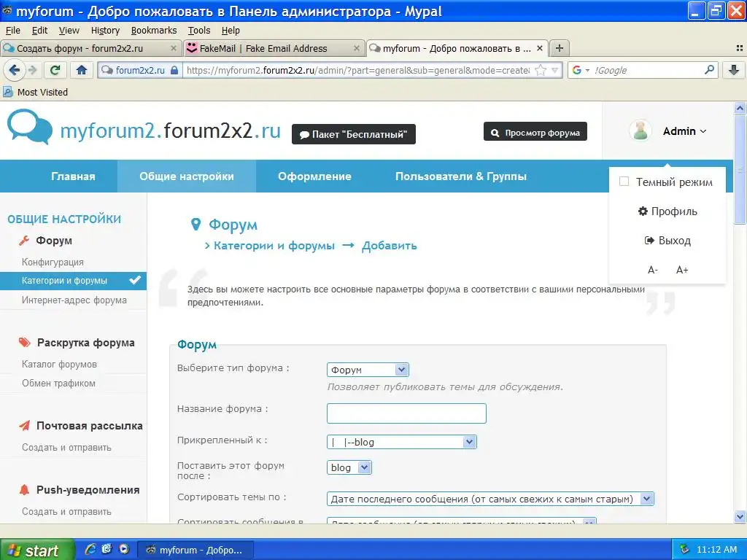This screenshot has height=560, width=747.
Task: Open Каталог форумов sidebar link
Action: (59, 365)
